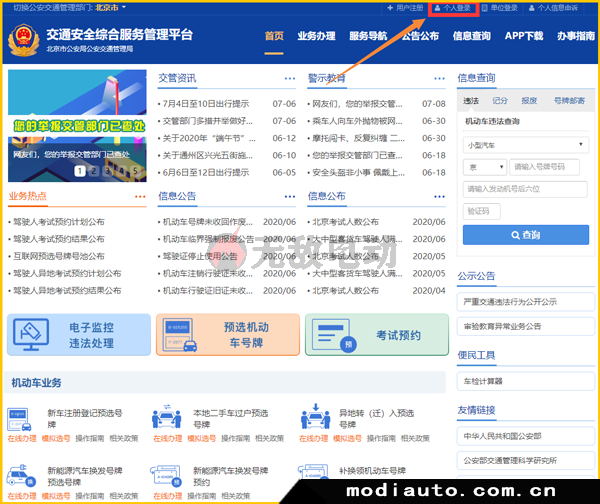Open 预选机动车号牌 license plate tile
Viewport: 600px width, 504px height.
(226, 335)
